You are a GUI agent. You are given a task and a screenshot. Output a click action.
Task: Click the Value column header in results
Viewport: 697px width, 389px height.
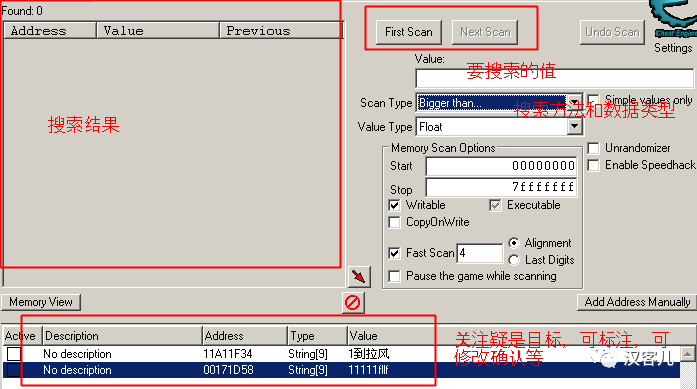coord(158,31)
